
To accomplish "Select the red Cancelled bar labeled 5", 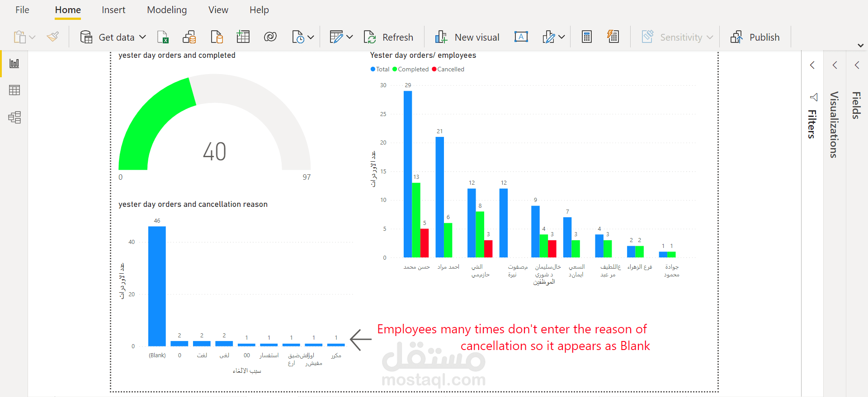I will pyautogui.click(x=425, y=243).
